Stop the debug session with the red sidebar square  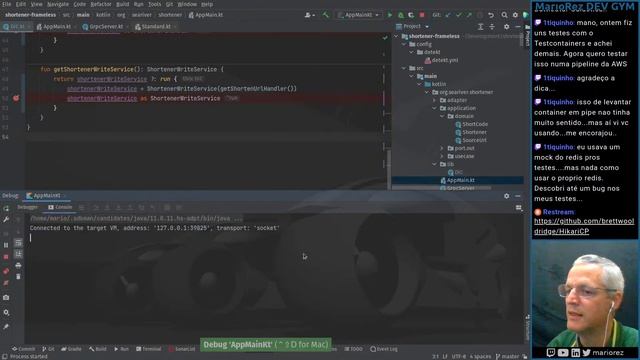[6, 257]
